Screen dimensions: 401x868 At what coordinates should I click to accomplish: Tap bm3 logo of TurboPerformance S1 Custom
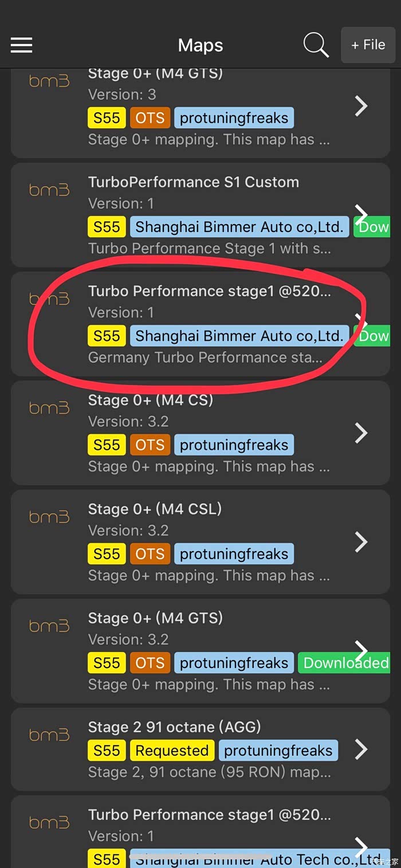[x=49, y=190]
